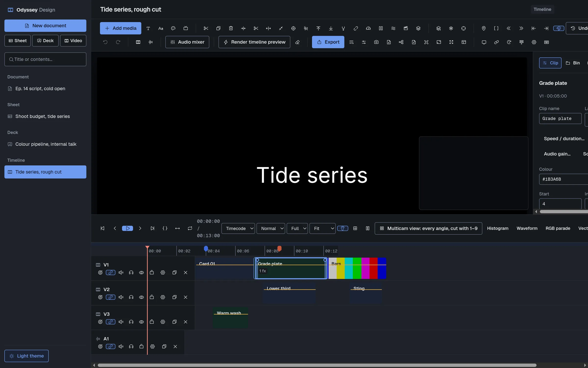
Task: Click the keyboard shortcuts icon
Action: coord(546,42)
